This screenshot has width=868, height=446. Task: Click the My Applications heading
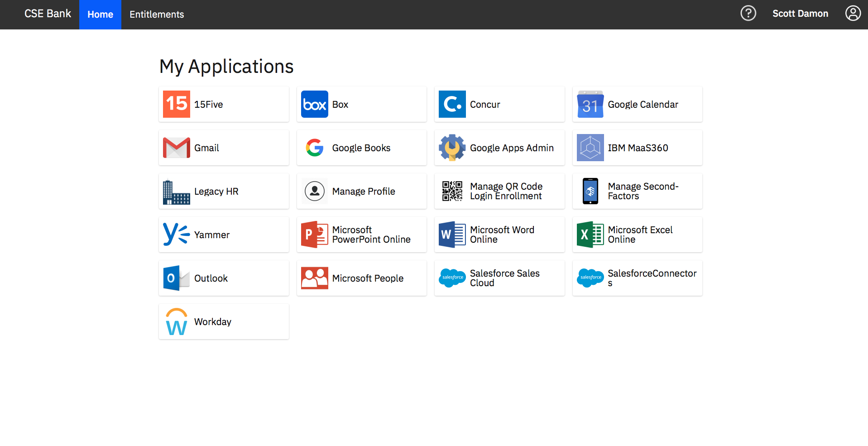point(226,67)
